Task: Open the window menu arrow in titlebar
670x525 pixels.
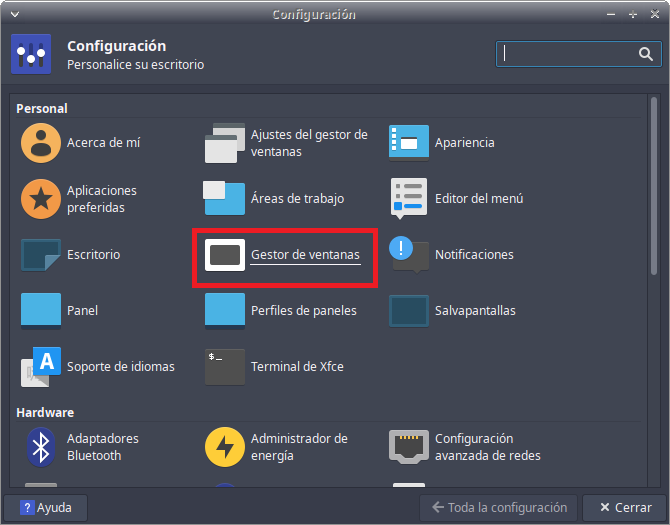Action: (x=15, y=15)
